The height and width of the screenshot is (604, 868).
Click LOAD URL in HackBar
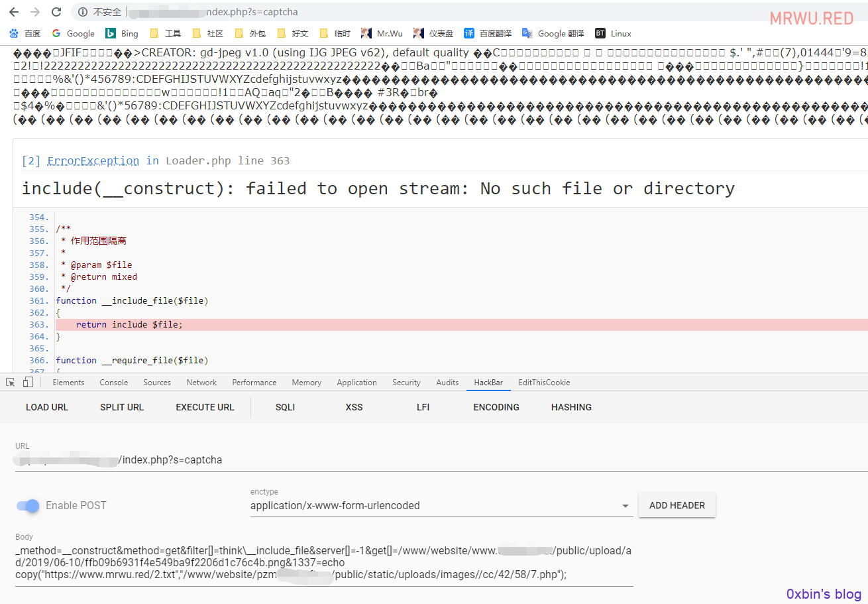[x=47, y=407]
